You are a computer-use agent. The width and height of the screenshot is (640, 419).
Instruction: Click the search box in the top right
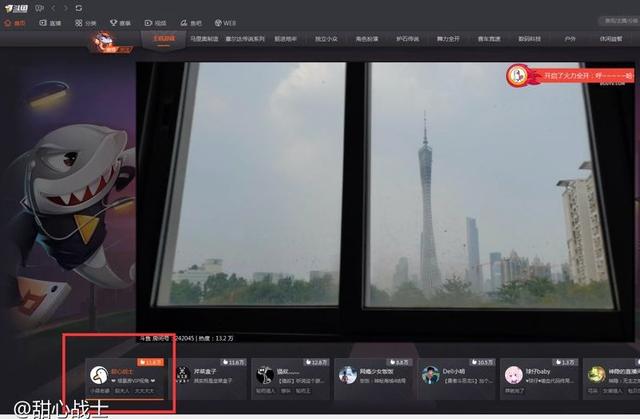click(619, 20)
